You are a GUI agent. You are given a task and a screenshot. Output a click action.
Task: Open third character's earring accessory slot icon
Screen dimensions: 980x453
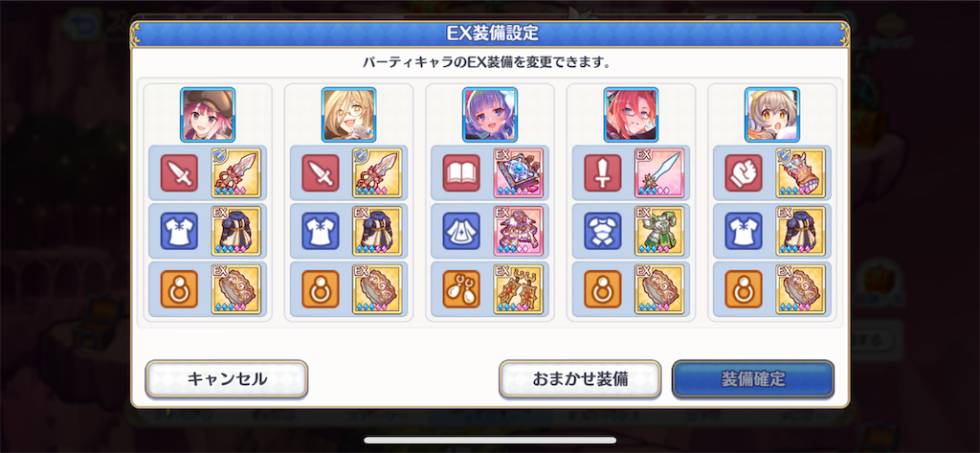point(462,289)
